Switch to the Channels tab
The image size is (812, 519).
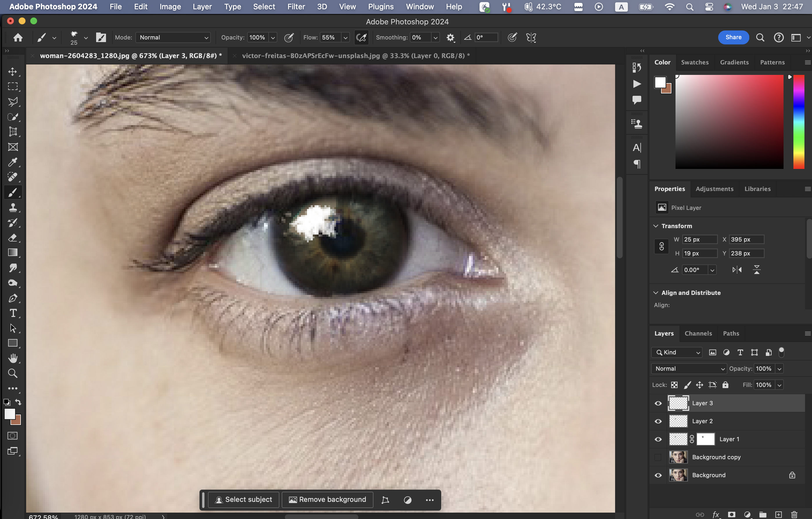[x=698, y=333]
